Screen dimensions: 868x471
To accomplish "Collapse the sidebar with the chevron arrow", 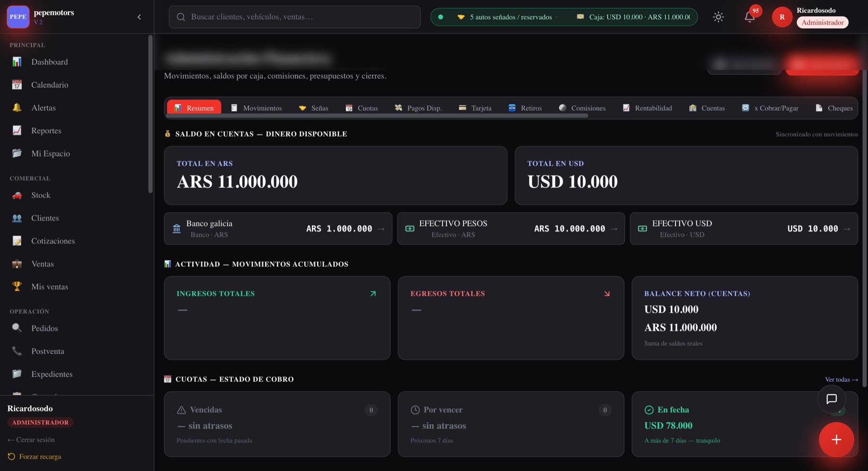I will tap(139, 17).
